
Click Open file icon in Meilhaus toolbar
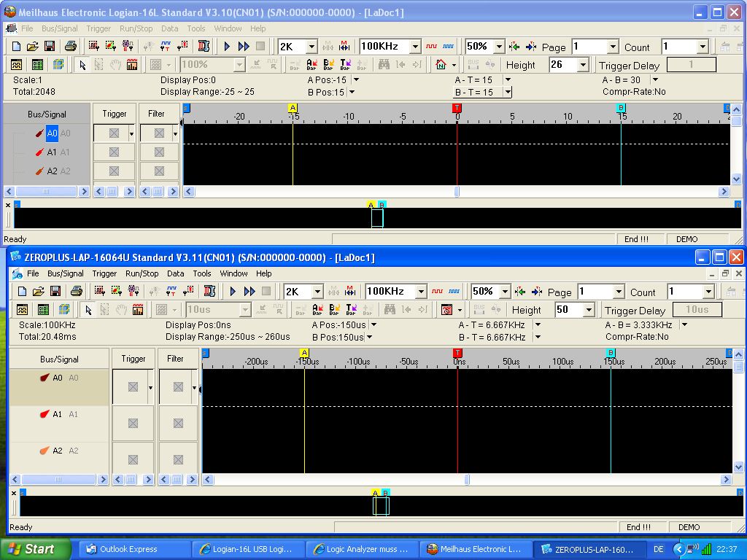32,46
